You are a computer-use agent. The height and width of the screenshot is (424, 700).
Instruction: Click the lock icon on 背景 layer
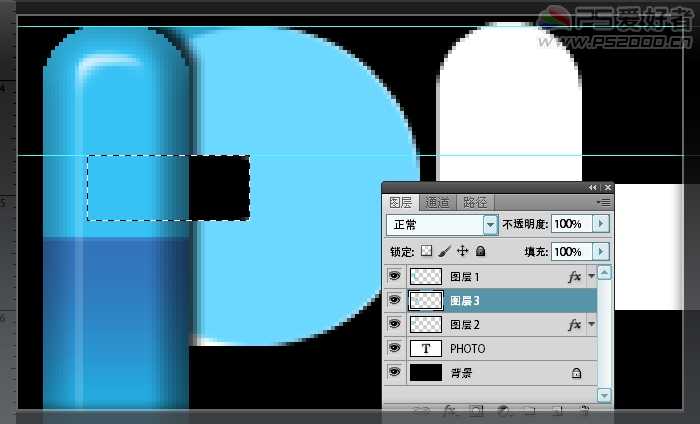click(x=576, y=373)
